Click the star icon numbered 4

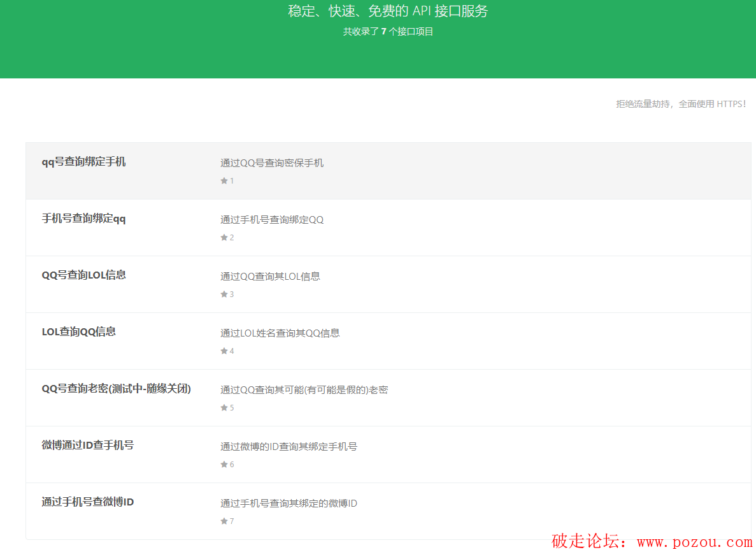[224, 351]
